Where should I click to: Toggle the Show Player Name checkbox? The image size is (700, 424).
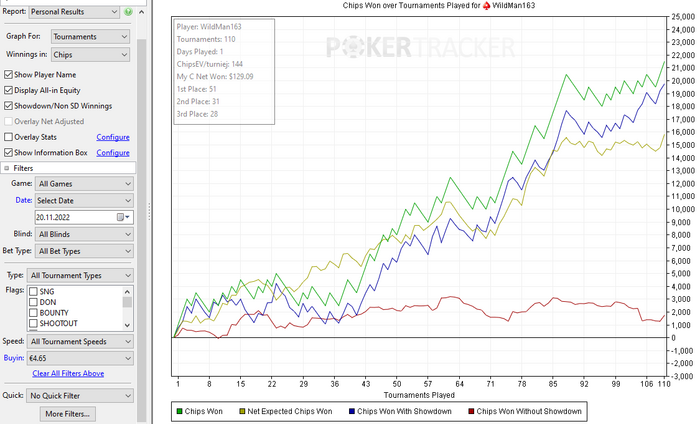pos(8,75)
